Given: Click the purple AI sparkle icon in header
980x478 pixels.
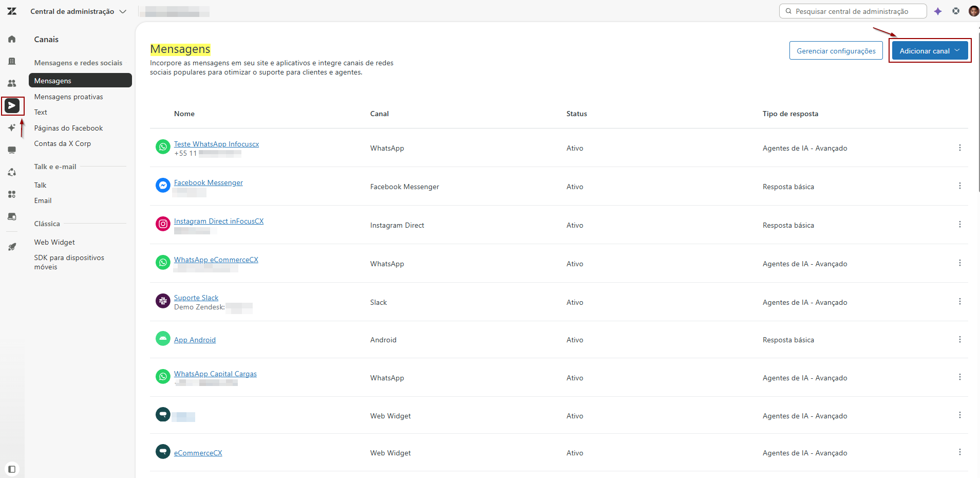Looking at the screenshot, I should coord(938,11).
